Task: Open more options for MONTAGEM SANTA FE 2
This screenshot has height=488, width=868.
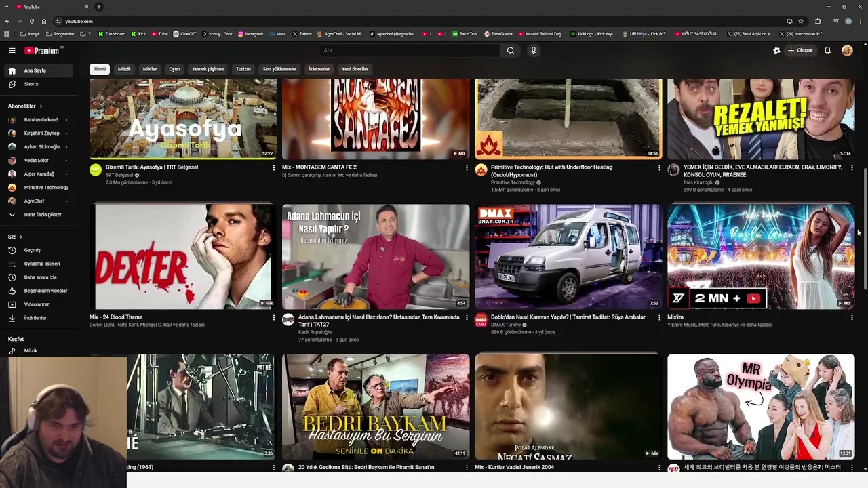Action: (467, 168)
